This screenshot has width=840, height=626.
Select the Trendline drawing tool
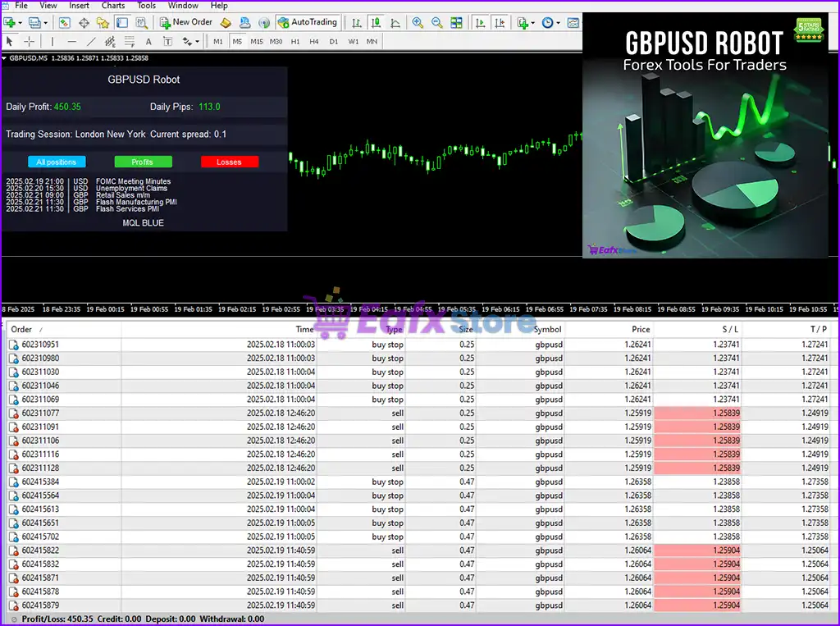90,41
